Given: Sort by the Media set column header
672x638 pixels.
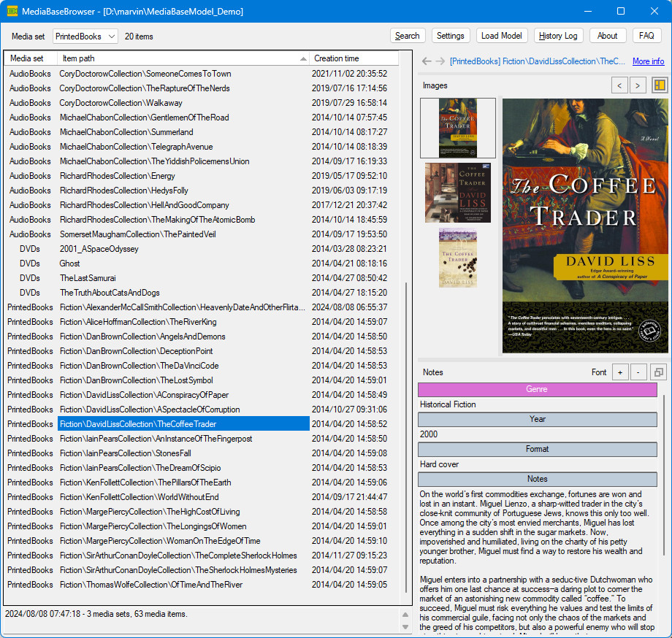Looking at the screenshot, I should pos(30,58).
